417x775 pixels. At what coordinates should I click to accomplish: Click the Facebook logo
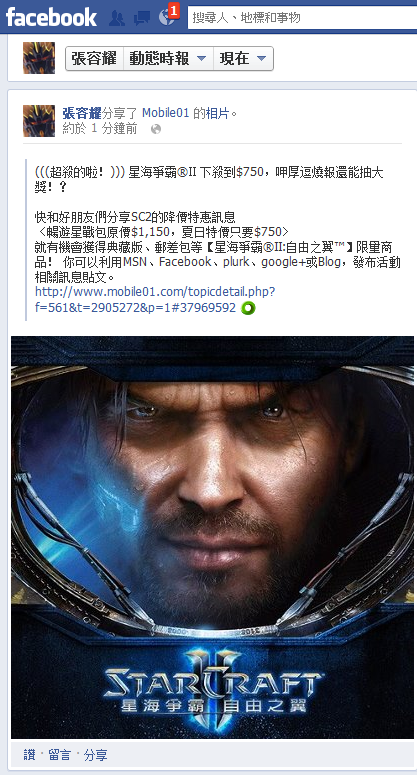click(51, 17)
